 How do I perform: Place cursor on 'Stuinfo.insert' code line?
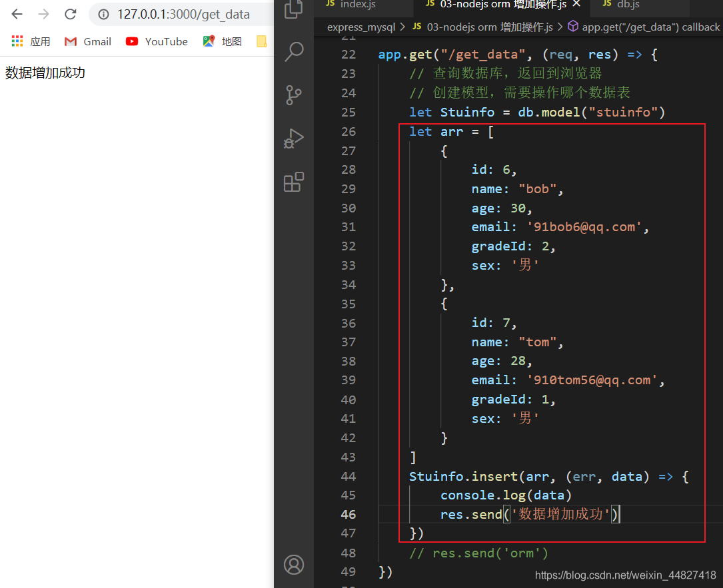point(548,477)
